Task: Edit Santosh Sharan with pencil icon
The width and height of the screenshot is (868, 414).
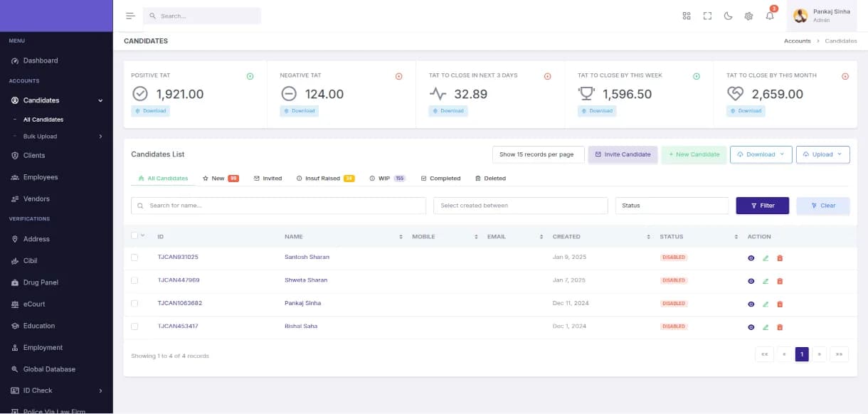Action: click(x=766, y=258)
